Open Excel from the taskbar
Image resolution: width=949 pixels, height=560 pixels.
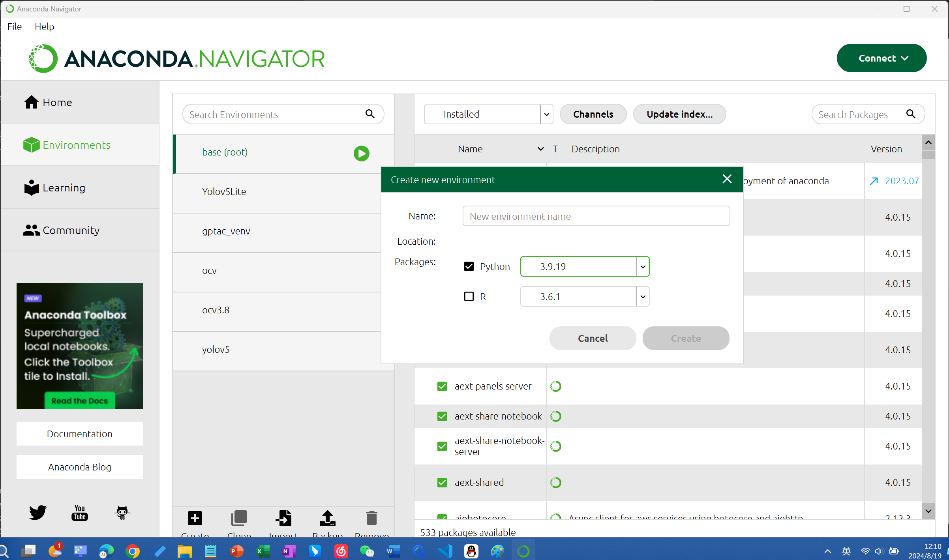coord(263,551)
